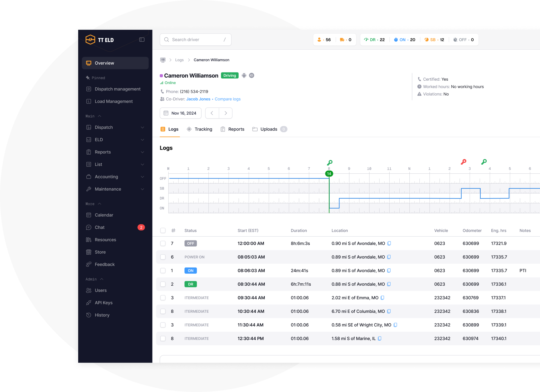The width and height of the screenshot is (540, 392).
Task: Click the Compare logs link
Action: click(228, 99)
